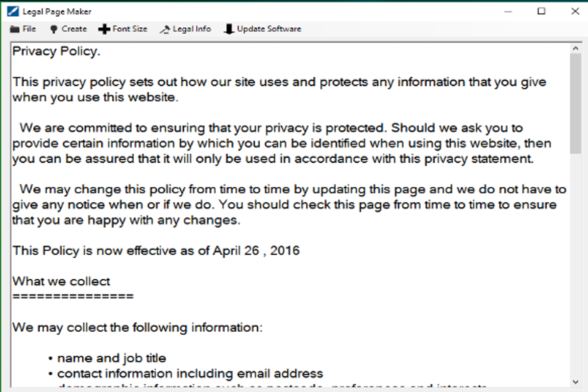The height and width of the screenshot is (392, 588).
Task: Click the vertical scrollbar thumb
Action: click(575, 103)
